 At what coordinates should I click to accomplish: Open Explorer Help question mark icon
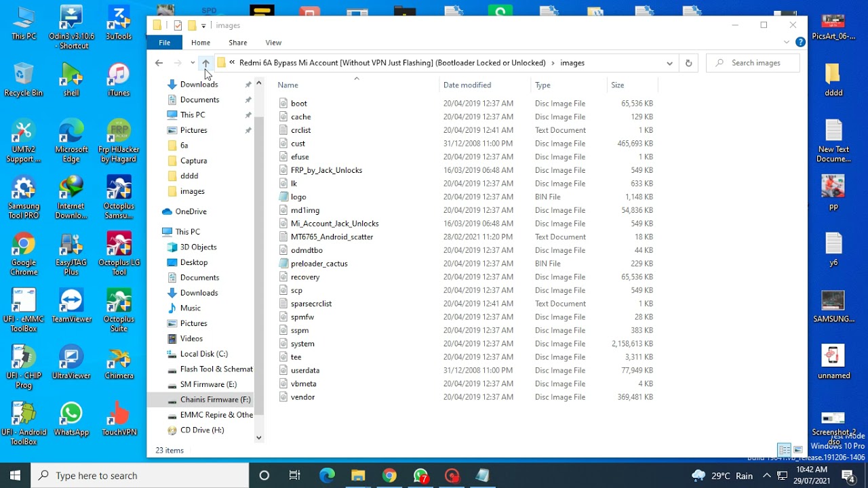[x=800, y=42]
